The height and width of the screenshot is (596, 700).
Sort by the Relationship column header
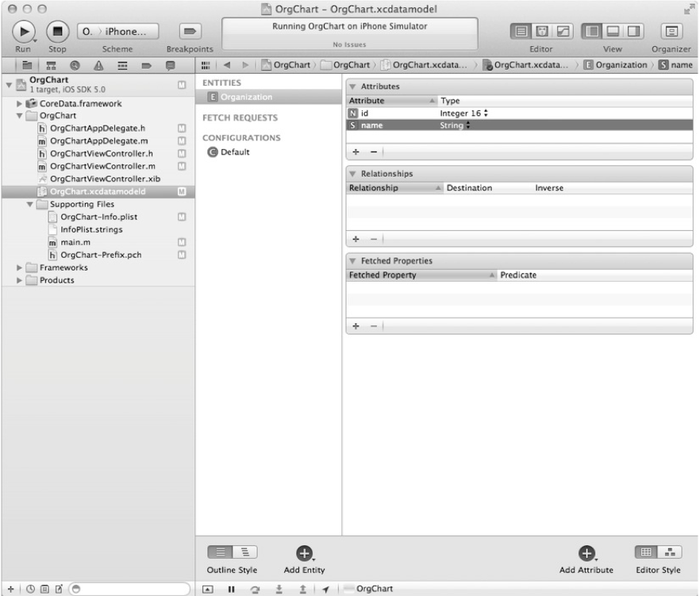395,188
